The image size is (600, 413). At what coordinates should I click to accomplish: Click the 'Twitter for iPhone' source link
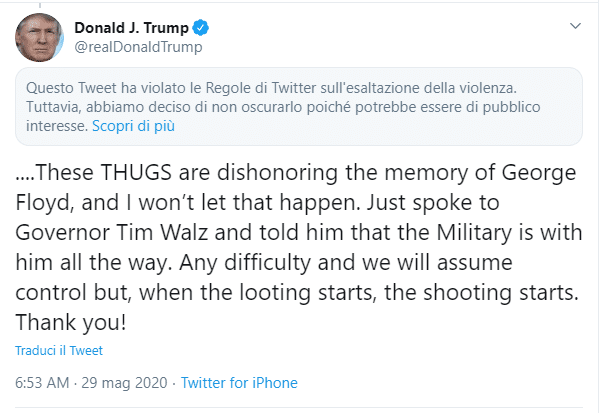(238, 383)
